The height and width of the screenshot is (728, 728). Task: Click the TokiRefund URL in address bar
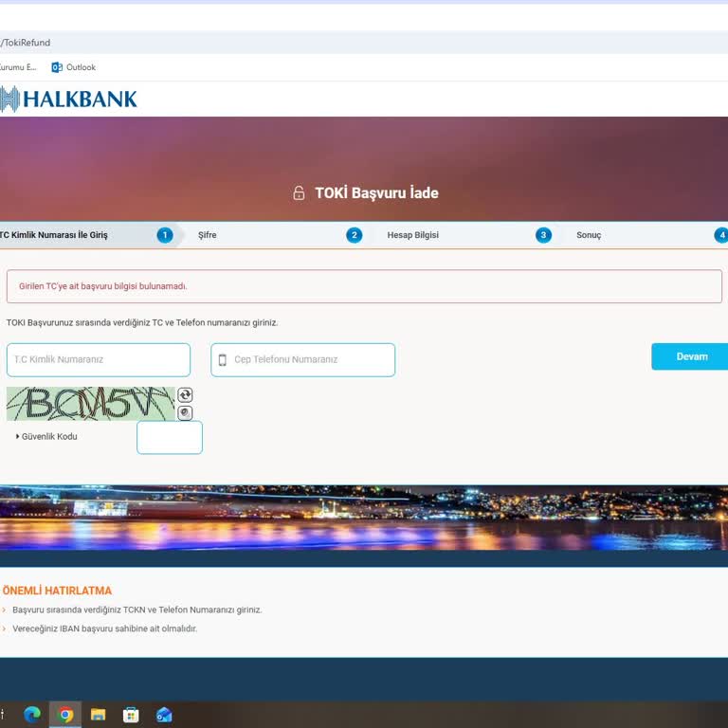click(26, 43)
